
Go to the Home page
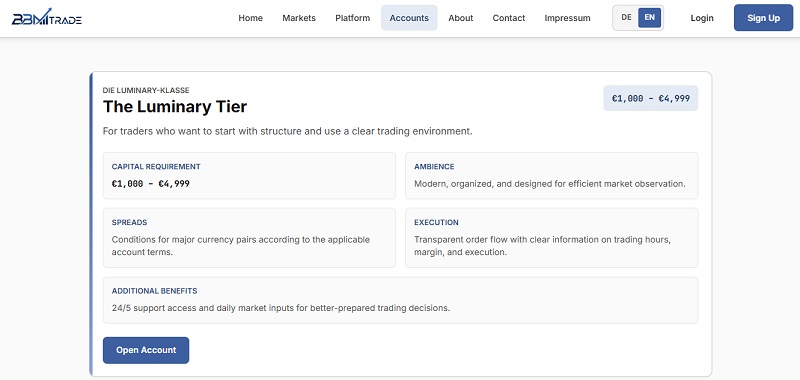tap(251, 18)
